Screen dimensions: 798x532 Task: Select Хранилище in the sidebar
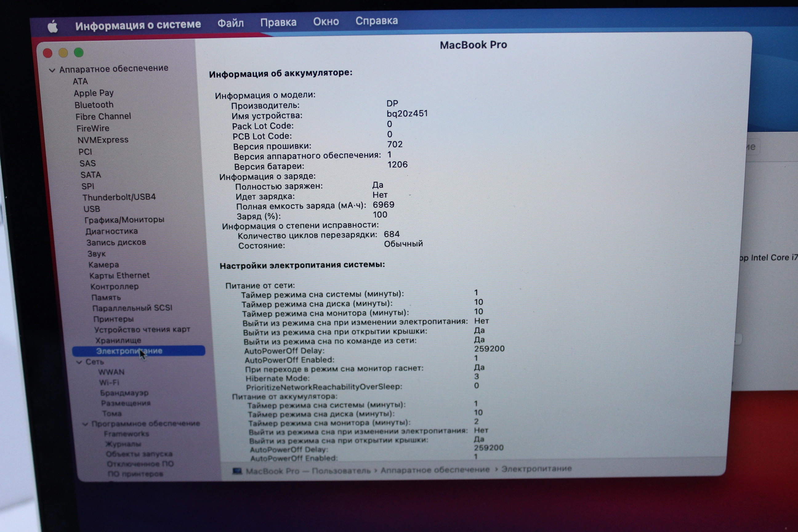point(118,340)
